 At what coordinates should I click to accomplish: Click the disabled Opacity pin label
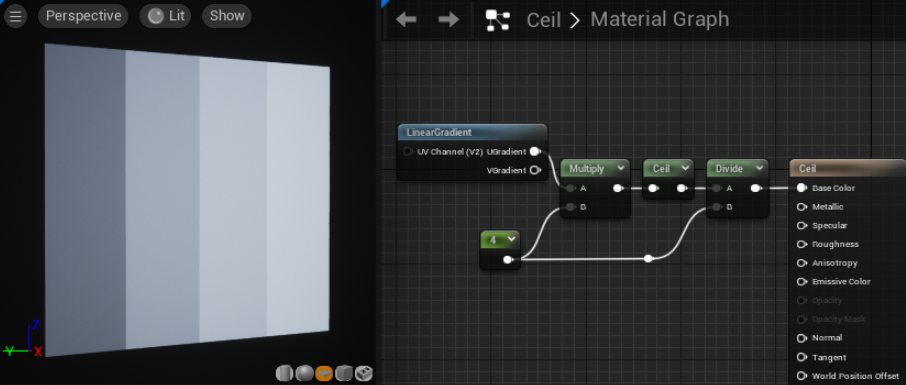tap(827, 301)
